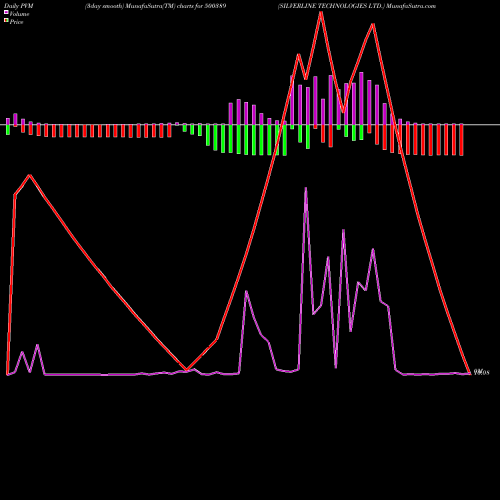500x500 pixels.
Task: Click the Volume legend color swatch
Action: click(6, 13)
